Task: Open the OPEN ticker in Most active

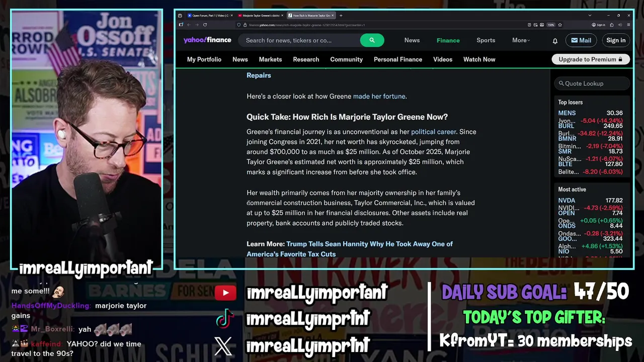Action: [x=566, y=213]
